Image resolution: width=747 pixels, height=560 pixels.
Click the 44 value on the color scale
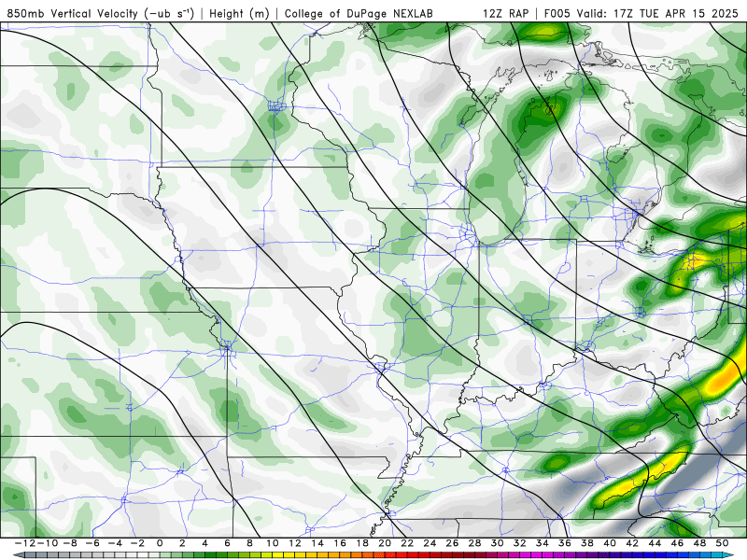(655, 543)
